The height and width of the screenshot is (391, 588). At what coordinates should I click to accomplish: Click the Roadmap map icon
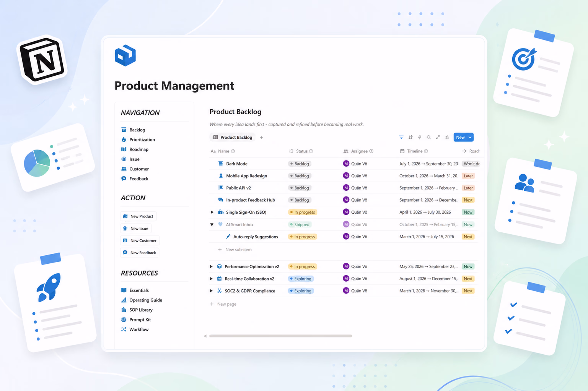[x=124, y=149]
